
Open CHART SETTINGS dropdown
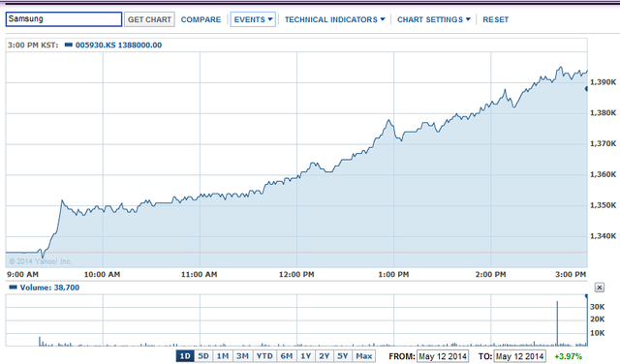(434, 19)
